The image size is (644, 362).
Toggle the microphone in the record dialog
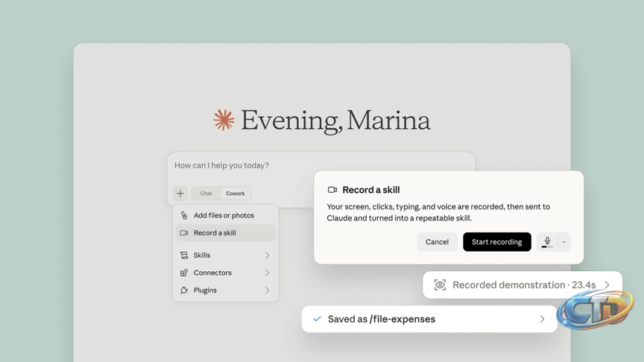tap(547, 242)
